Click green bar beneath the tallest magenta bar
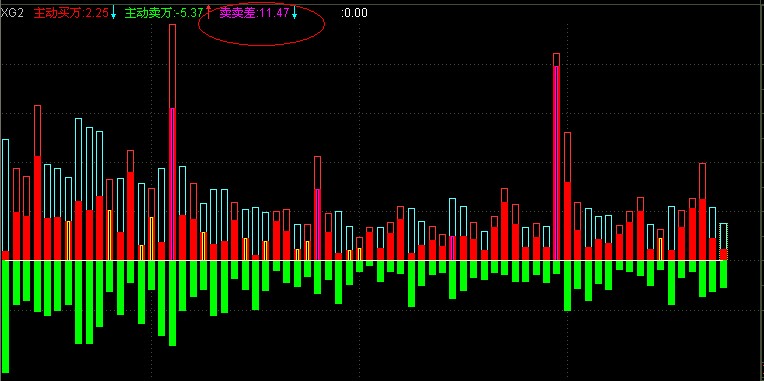The image size is (764, 381). (172, 304)
